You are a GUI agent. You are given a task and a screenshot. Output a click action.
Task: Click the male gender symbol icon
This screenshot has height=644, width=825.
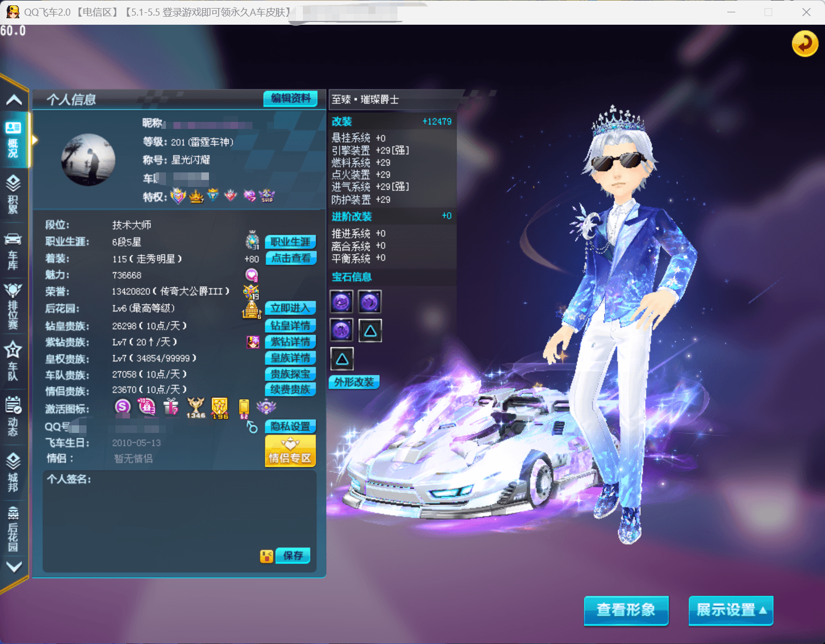pos(252,427)
